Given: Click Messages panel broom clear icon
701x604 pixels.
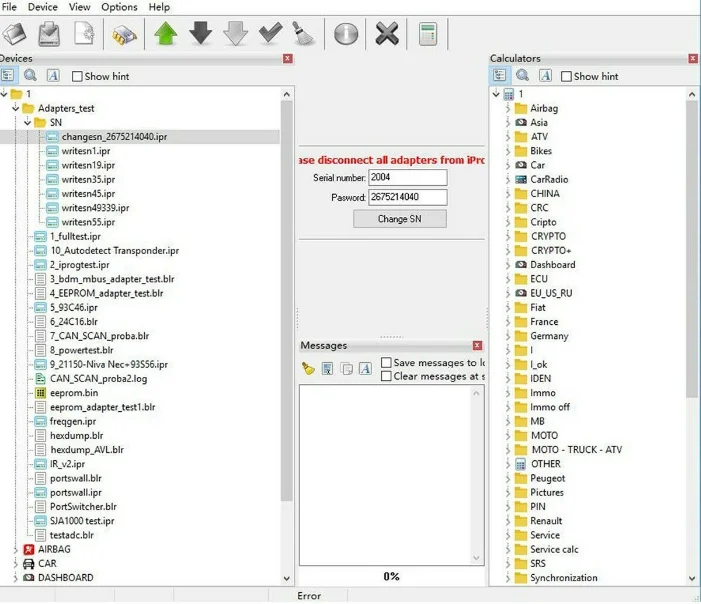Looking at the screenshot, I should (x=308, y=368).
